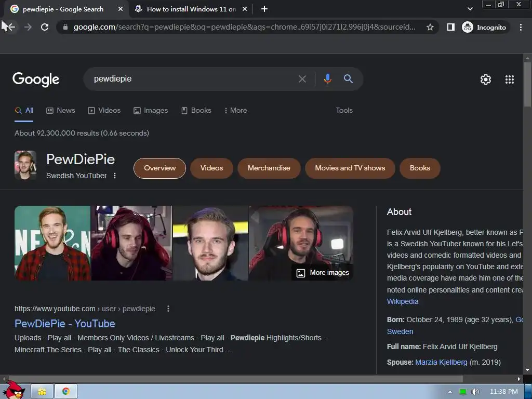Focus the pewdiepie search box
Viewport: 532px width, 399px height.
tap(193, 79)
